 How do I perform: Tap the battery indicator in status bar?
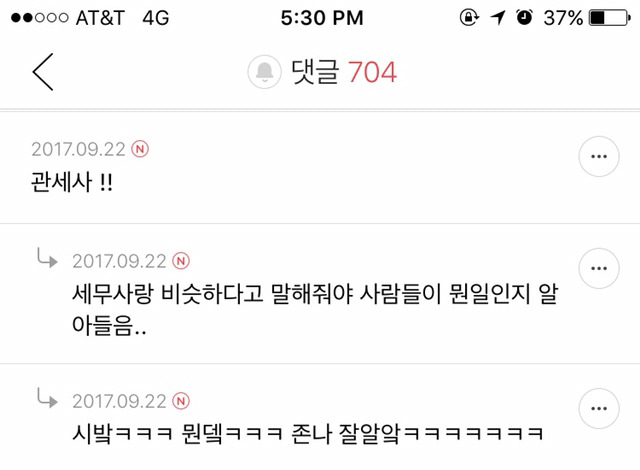(x=609, y=18)
